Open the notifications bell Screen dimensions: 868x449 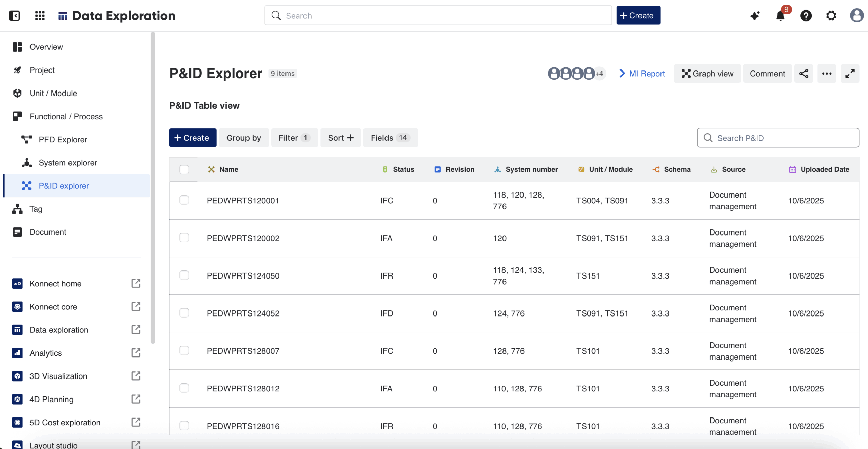[781, 15]
